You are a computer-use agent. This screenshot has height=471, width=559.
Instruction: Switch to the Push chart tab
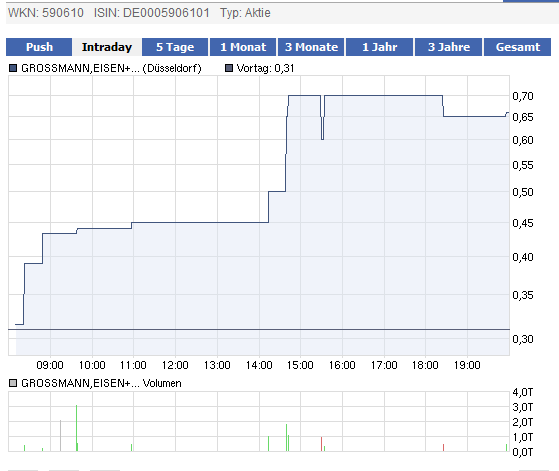coord(39,47)
